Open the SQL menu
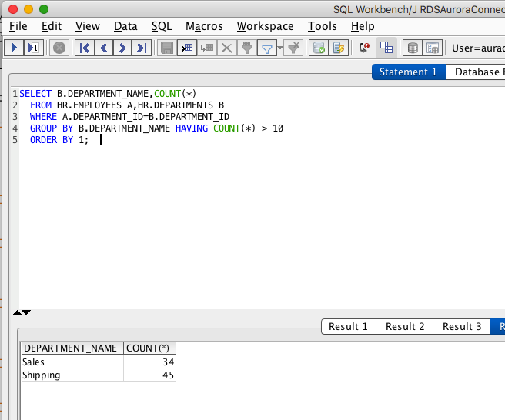505x420 pixels. point(162,26)
